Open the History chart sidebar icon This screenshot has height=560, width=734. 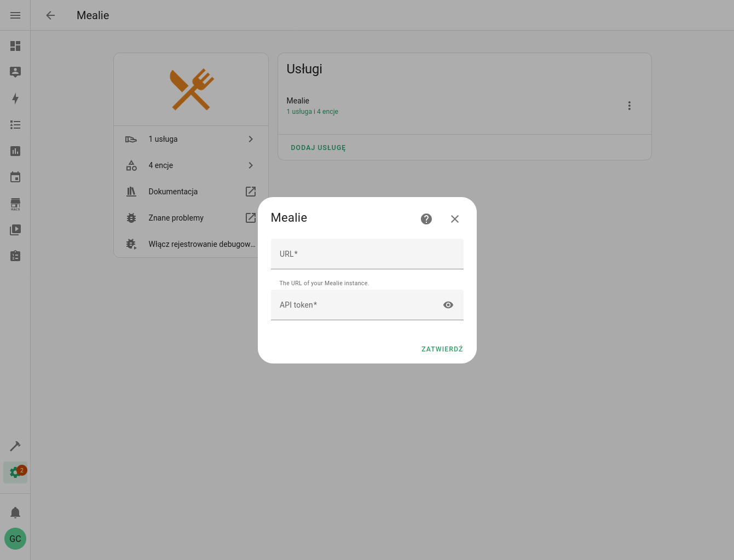[15, 151]
